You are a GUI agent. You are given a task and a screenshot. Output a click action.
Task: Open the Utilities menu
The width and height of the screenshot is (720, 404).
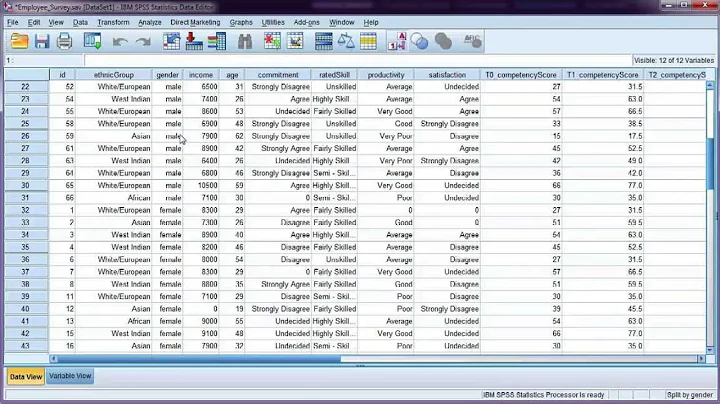pyautogui.click(x=273, y=22)
